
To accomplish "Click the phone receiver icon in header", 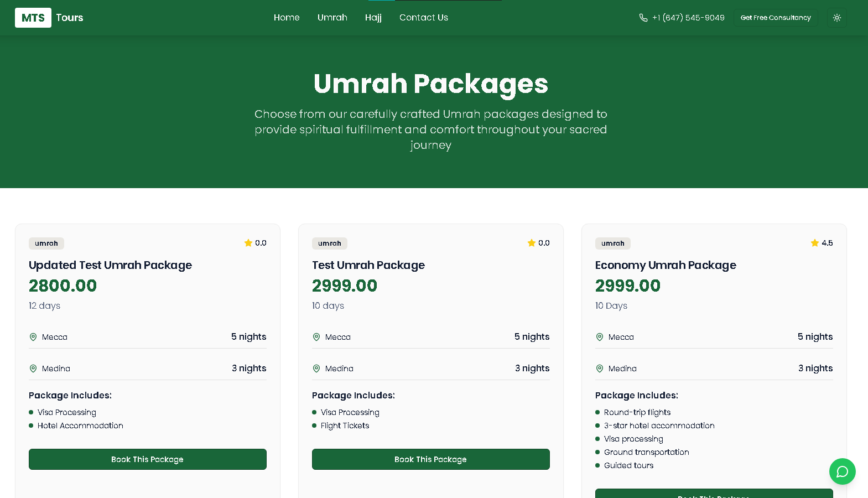I will coord(642,17).
